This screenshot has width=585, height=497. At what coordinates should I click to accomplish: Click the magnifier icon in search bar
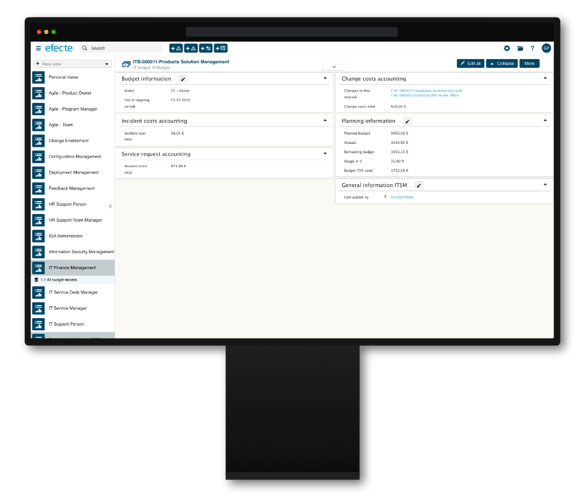click(x=85, y=48)
